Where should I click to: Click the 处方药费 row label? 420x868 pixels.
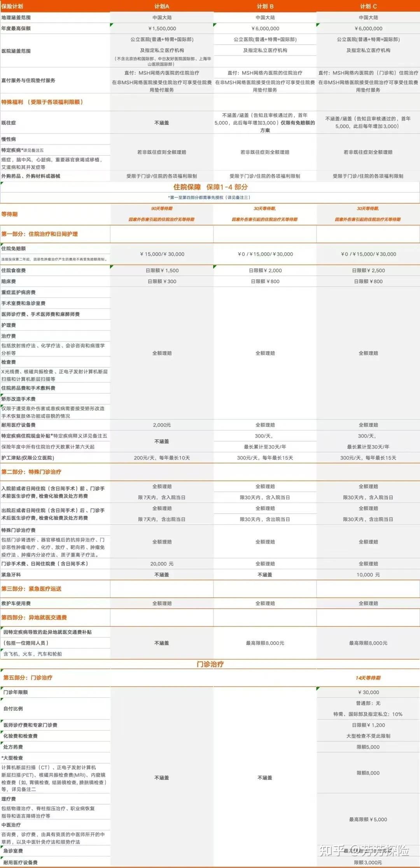(13, 747)
